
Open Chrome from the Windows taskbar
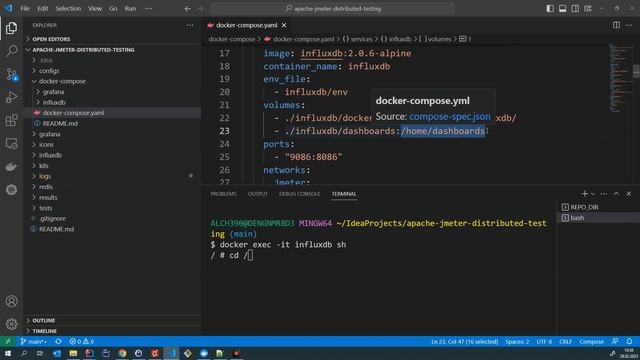[x=122, y=353]
